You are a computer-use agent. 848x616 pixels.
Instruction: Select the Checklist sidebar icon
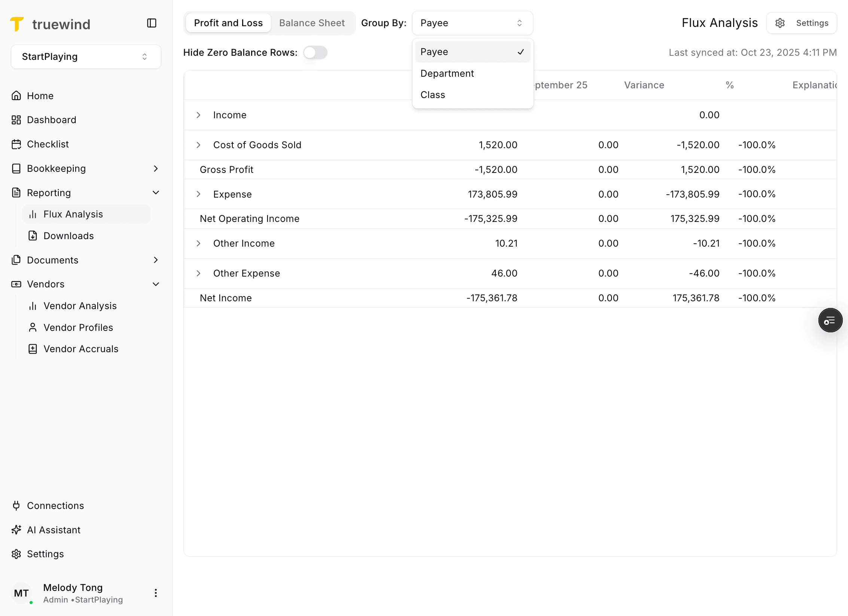pyautogui.click(x=16, y=144)
